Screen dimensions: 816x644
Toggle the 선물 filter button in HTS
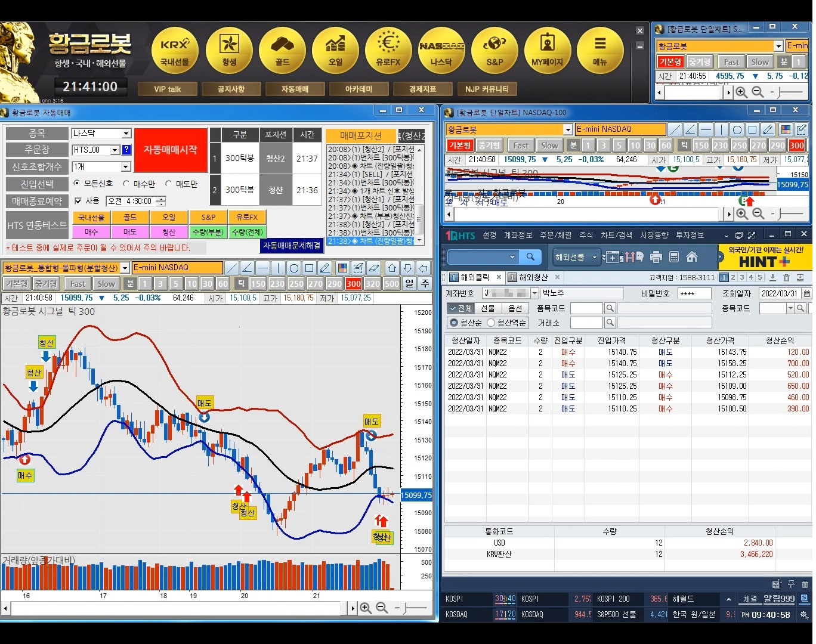click(488, 308)
